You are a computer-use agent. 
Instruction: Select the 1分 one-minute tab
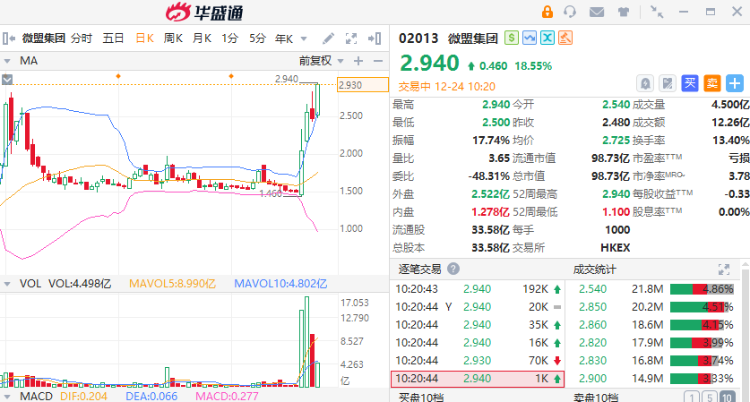click(x=230, y=38)
